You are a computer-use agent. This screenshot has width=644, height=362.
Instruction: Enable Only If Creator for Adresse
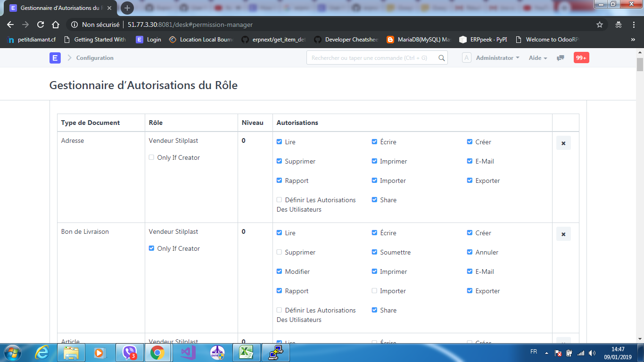coord(151,157)
